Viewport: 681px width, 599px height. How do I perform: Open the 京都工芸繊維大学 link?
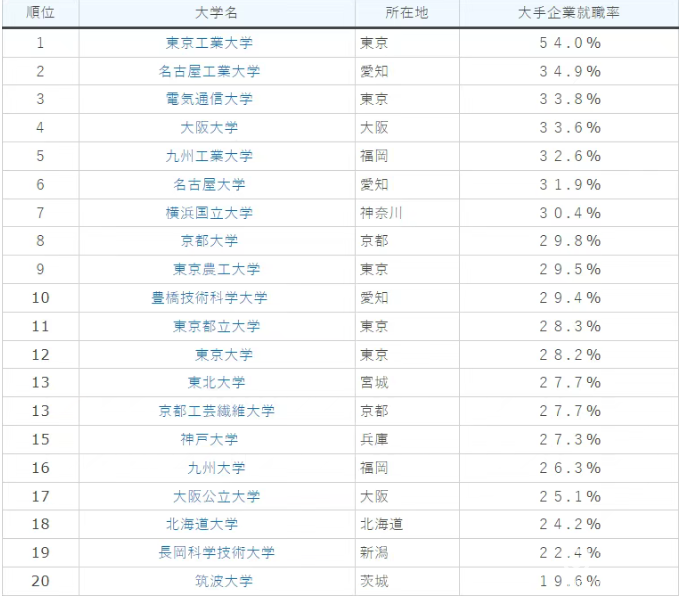pos(216,411)
